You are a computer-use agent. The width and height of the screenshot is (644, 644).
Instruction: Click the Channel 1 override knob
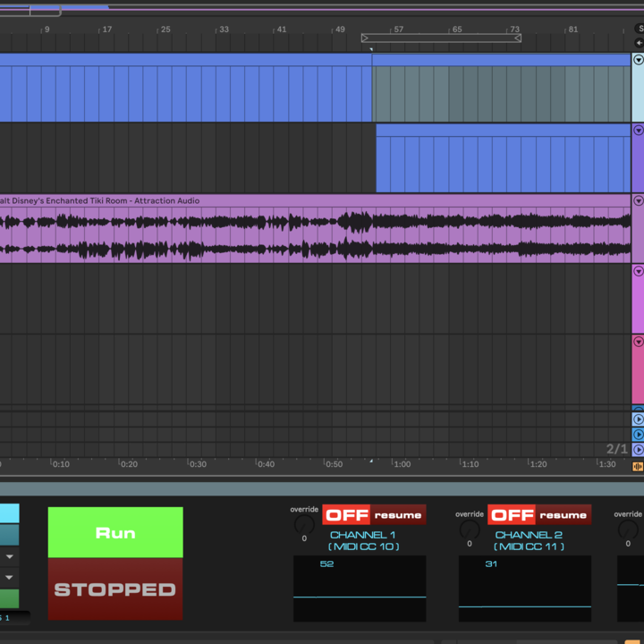coord(304,525)
